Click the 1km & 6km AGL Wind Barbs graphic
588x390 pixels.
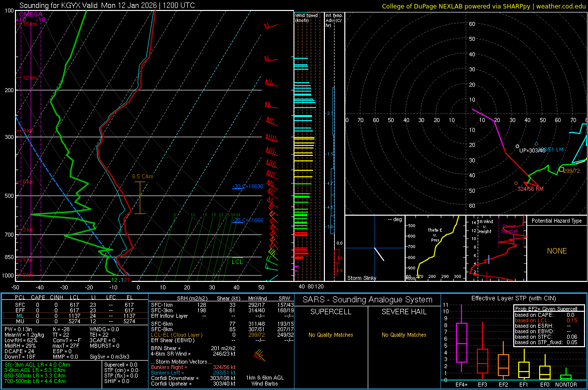[260, 355]
